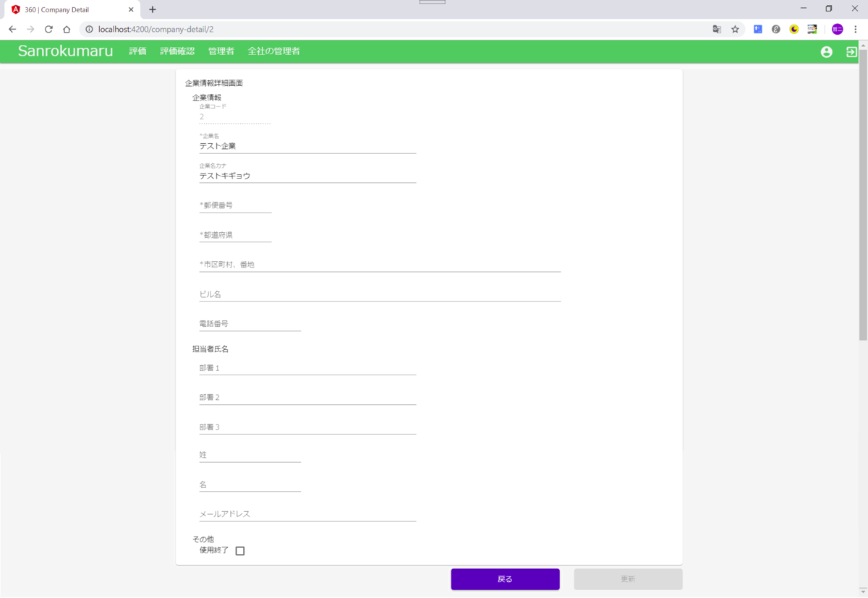Open the 評価確認 menu

pyautogui.click(x=177, y=51)
